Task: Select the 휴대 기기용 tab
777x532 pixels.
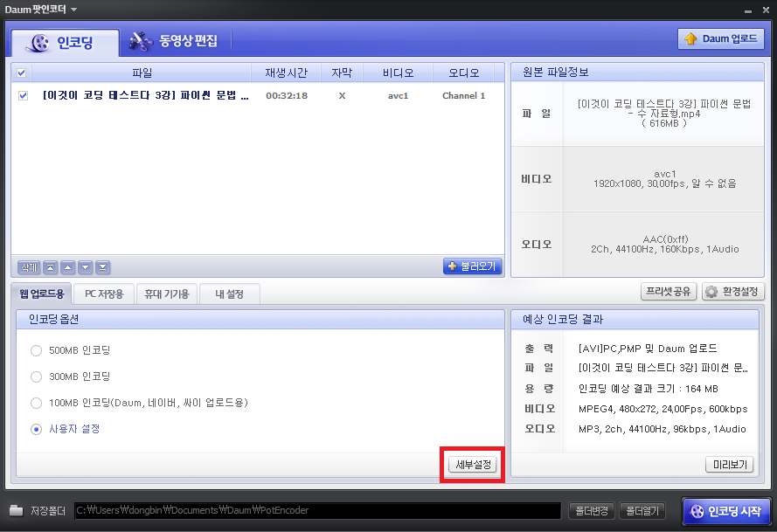Action: click(x=166, y=294)
